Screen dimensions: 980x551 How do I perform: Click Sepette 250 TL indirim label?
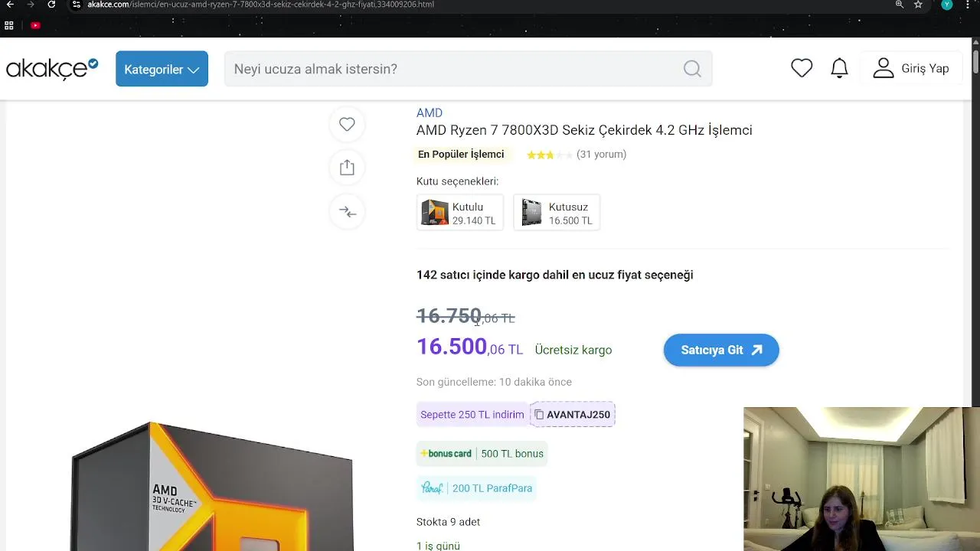[472, 415]
